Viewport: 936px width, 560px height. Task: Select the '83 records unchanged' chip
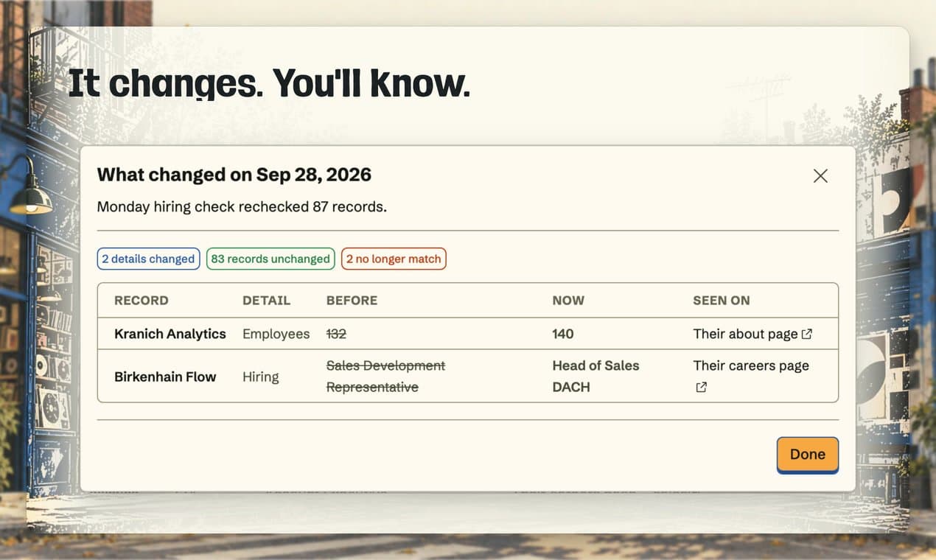coord(270,259)
